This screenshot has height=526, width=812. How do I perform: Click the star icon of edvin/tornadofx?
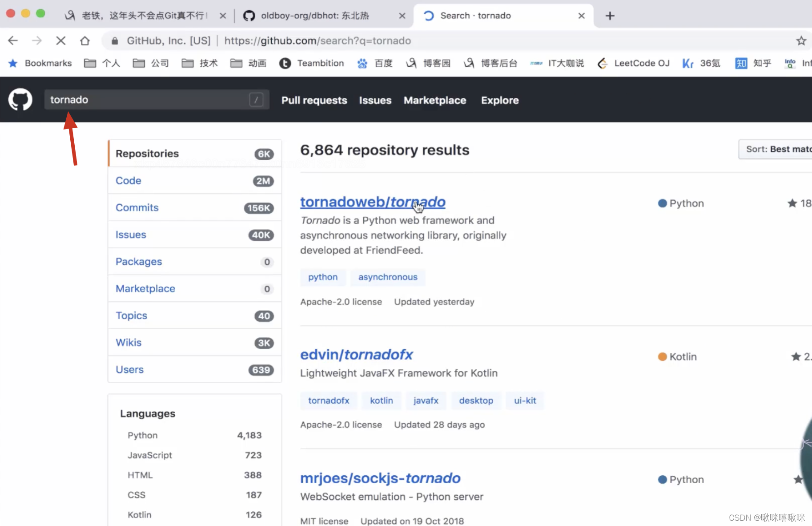tap(796, 356)
